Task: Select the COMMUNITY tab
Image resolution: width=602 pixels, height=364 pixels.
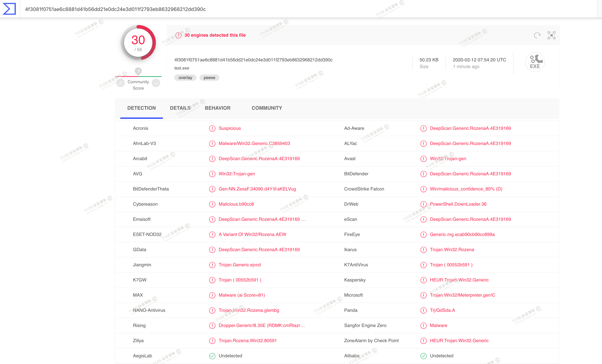Action: (267, 108)
